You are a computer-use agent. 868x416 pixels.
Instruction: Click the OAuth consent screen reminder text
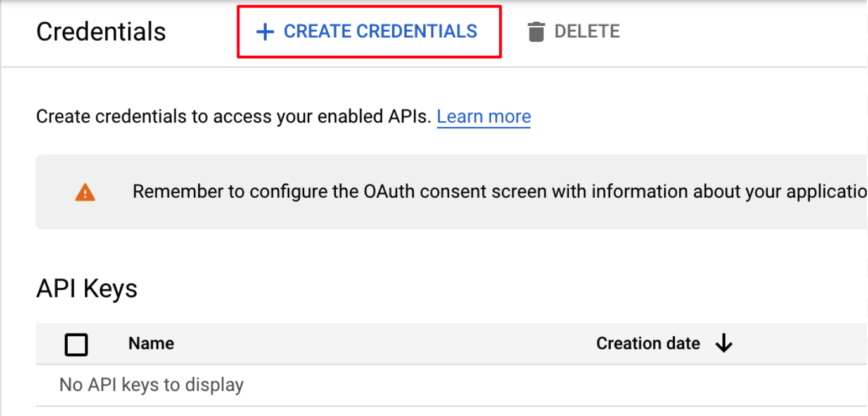pyautogui.click(x=499, y=192)
